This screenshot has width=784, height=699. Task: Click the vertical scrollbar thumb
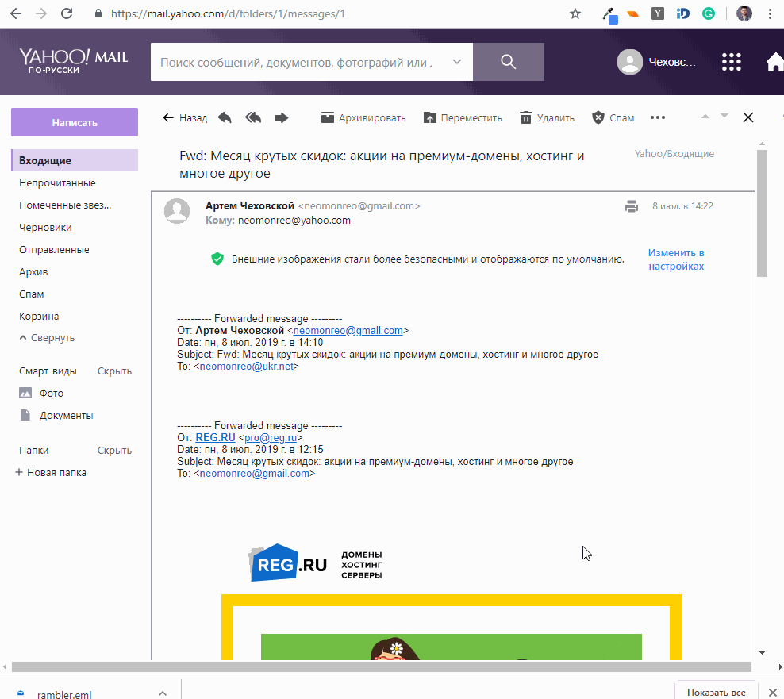point(762,213)
